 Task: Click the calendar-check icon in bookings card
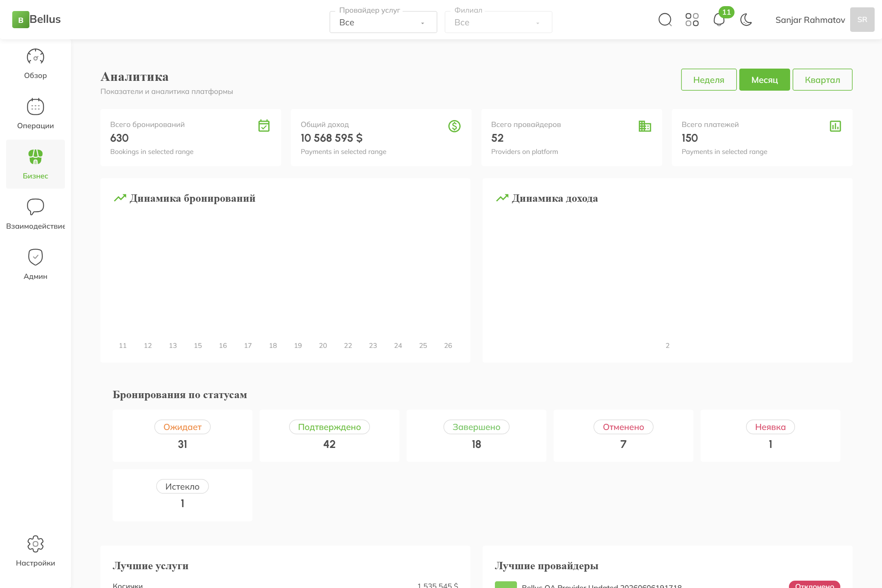[264, 126]
